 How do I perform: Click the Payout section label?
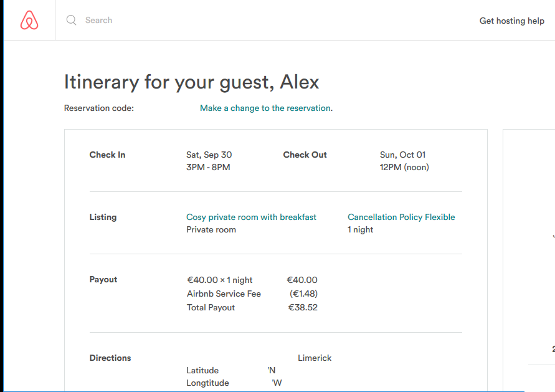pyautogui.click(x=103, y=280)
